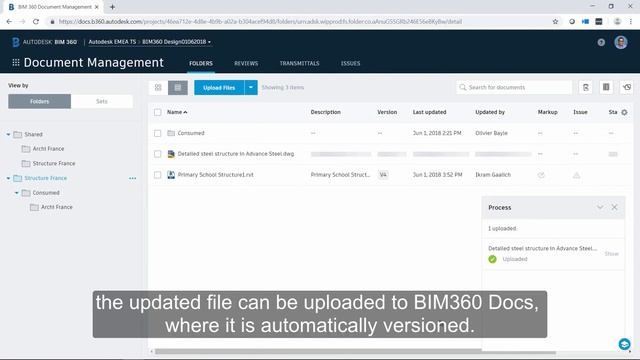The image size is (640, 360).
Task: Open a new browser tab
Action: point(112,7)
